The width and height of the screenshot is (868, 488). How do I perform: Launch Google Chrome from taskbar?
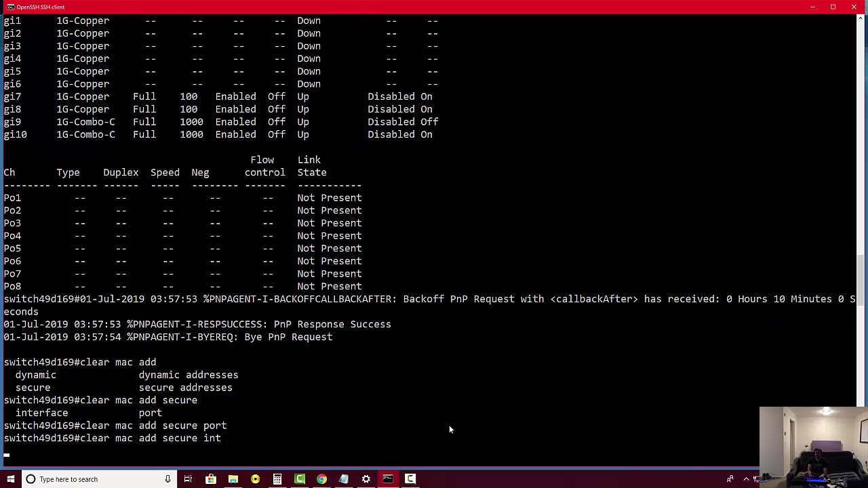[x=321, y=479]
